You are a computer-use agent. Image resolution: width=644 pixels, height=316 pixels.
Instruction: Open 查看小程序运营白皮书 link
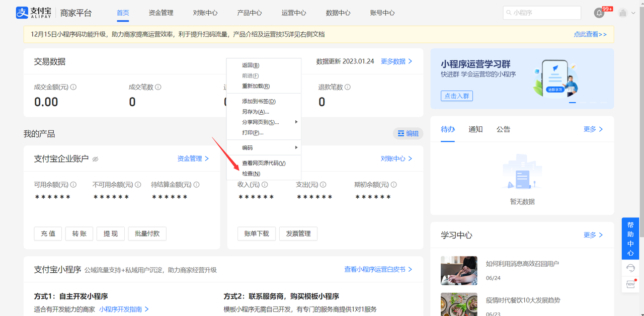pos(378,269)
